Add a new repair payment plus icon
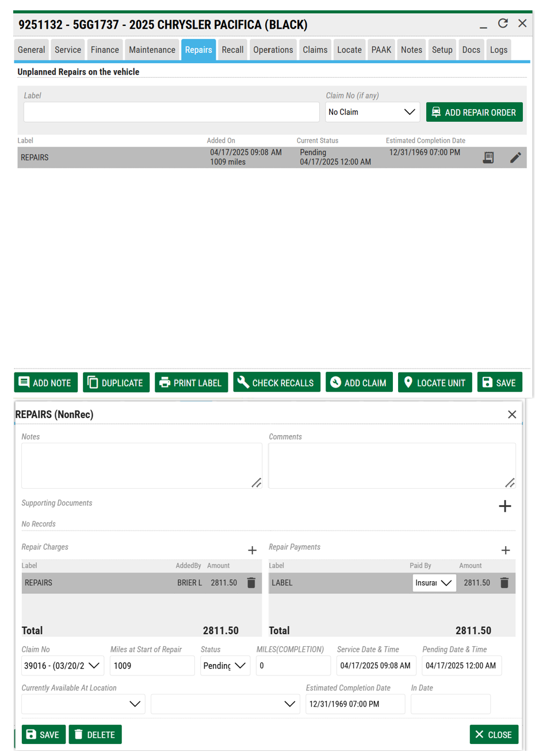The image size is (535, 756). coord(505,550)
